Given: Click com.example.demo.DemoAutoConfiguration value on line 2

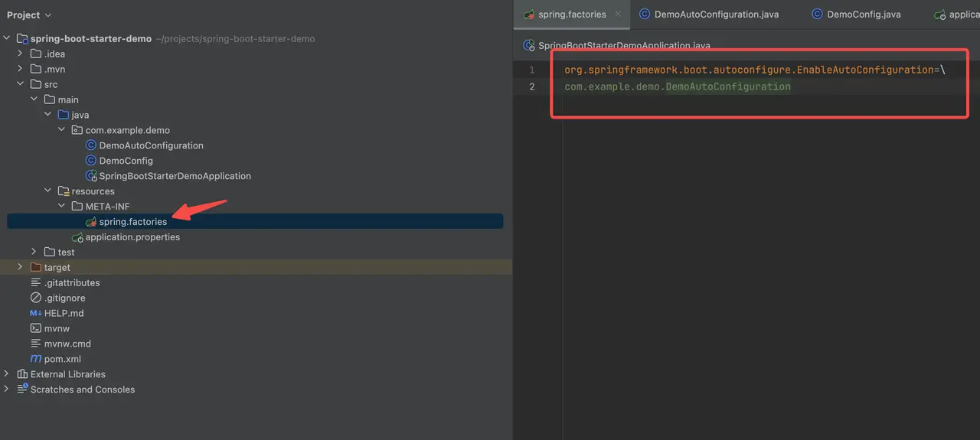Looking at the screenshot, I should tap(678, 86).
